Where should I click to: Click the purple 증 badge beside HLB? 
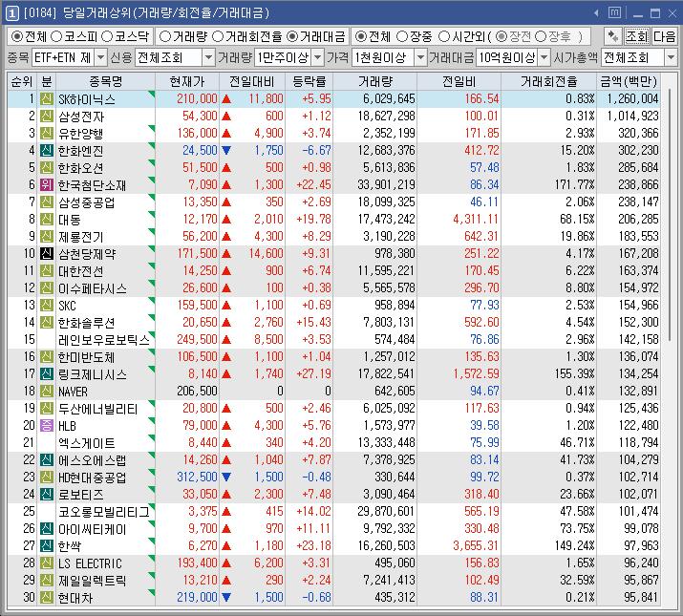click(x=47, y=425)
